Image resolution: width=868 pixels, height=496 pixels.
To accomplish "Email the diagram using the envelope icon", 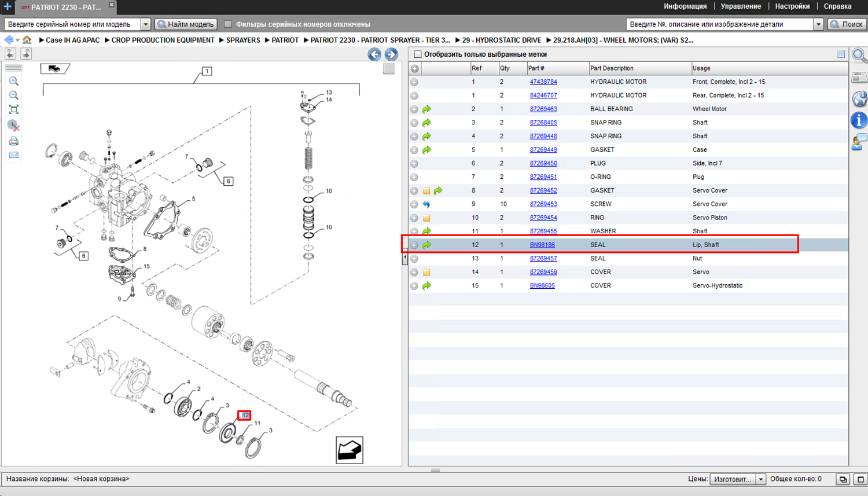I will point(14,155).
